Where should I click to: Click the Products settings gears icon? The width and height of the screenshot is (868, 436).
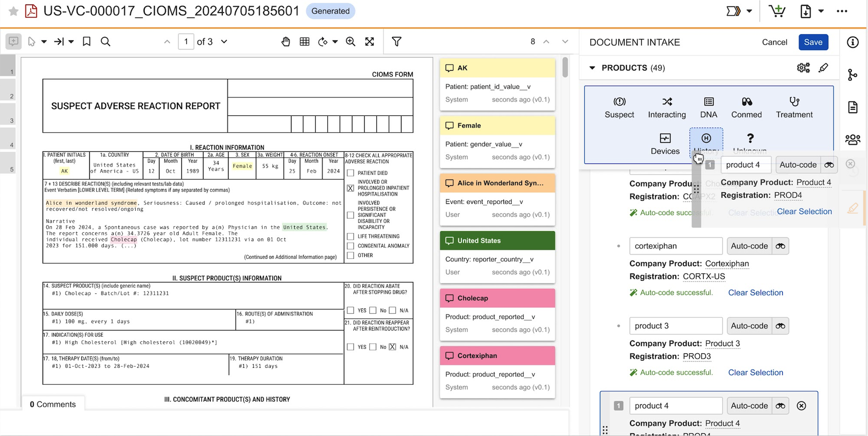803,68
